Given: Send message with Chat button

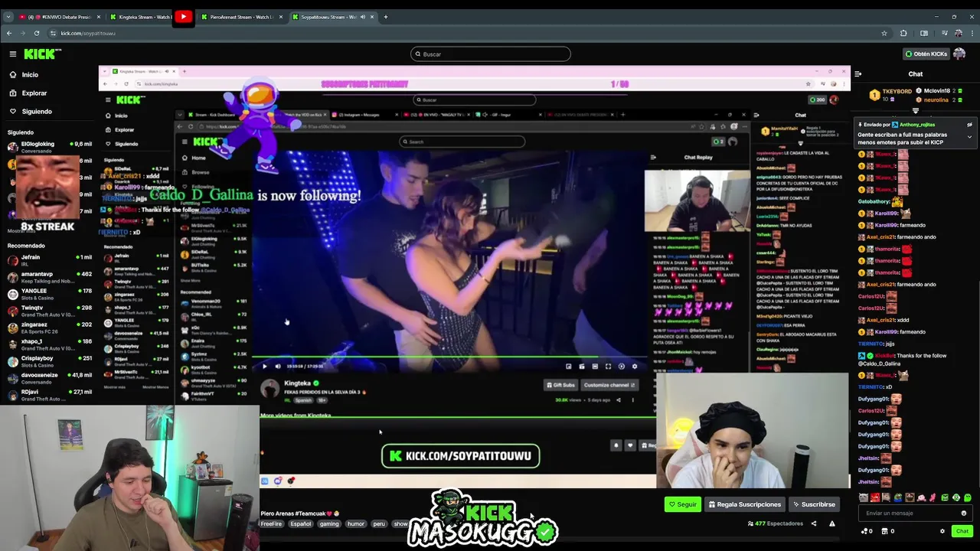Looking at the screenshot, I should tap(962, 531).
